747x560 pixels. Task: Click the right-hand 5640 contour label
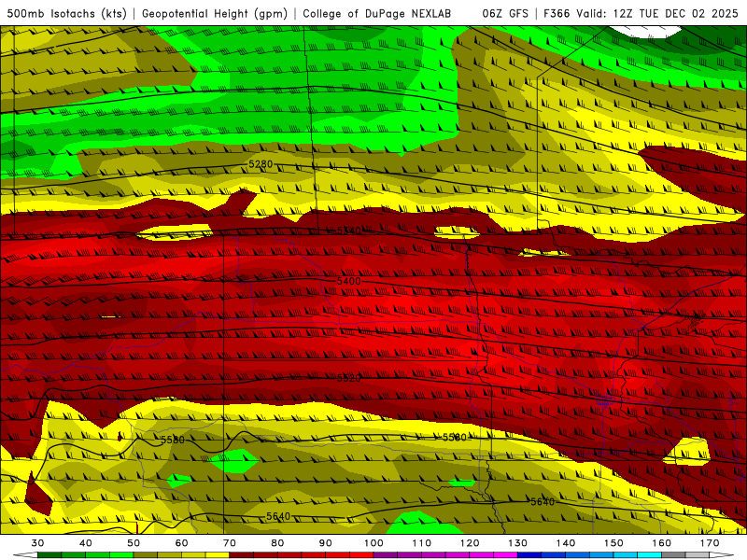543,502
